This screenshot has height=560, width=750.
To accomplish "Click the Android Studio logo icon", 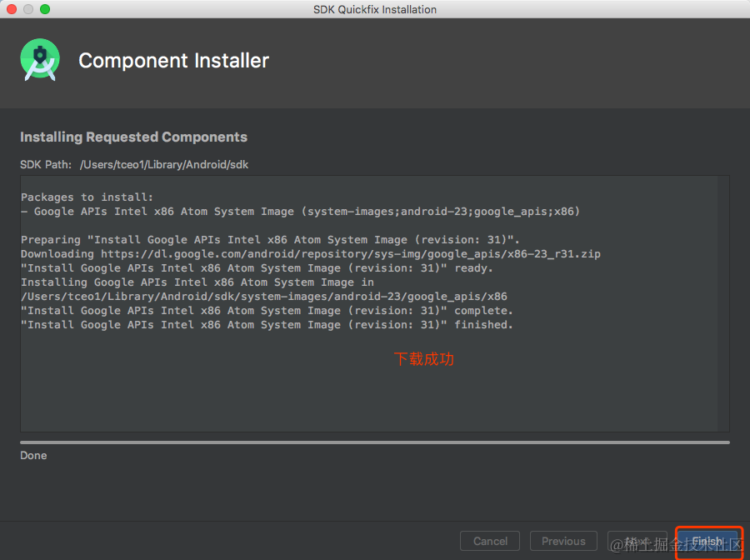I will coord(40,59).
